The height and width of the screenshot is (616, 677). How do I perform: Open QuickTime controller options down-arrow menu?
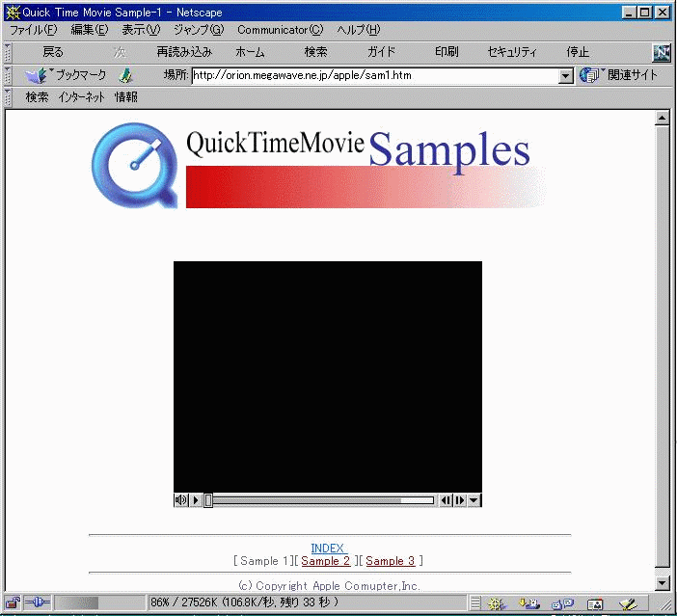click(x=474, y=500)
